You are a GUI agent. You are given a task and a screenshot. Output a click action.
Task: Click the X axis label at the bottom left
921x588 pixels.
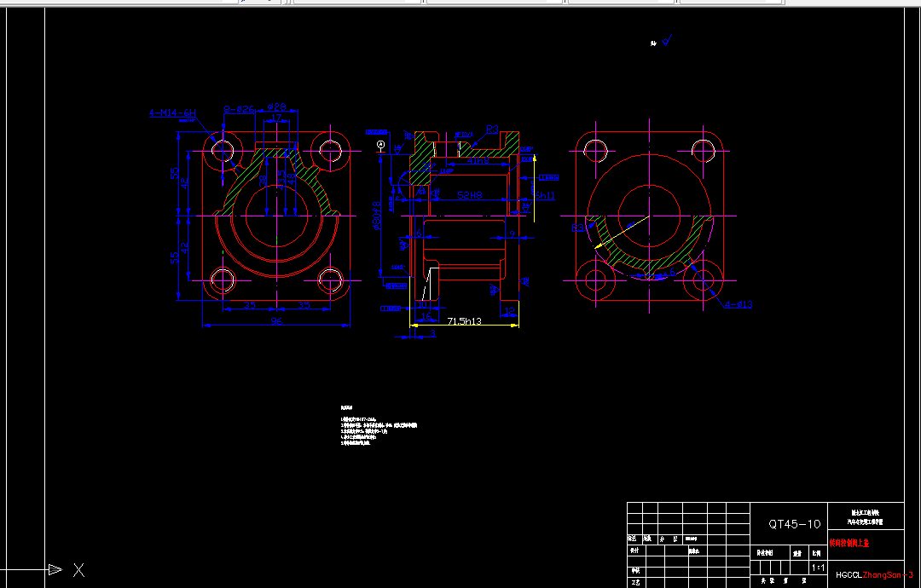tap(78, 571)
